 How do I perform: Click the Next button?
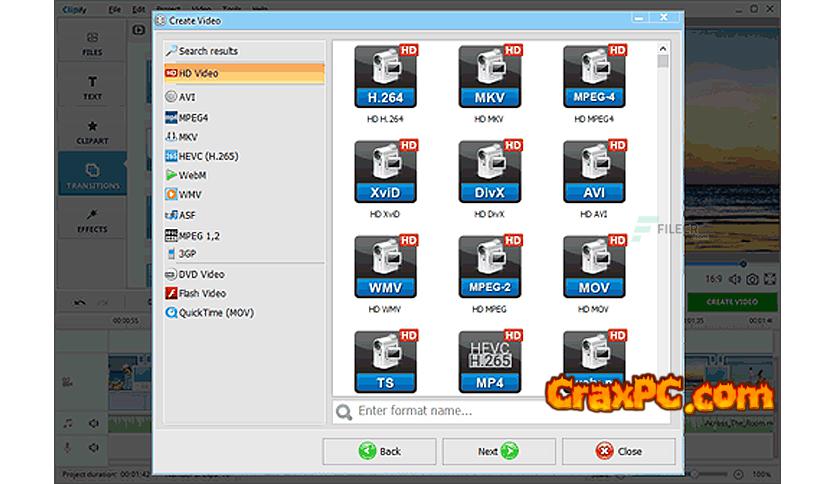[498, 451]
